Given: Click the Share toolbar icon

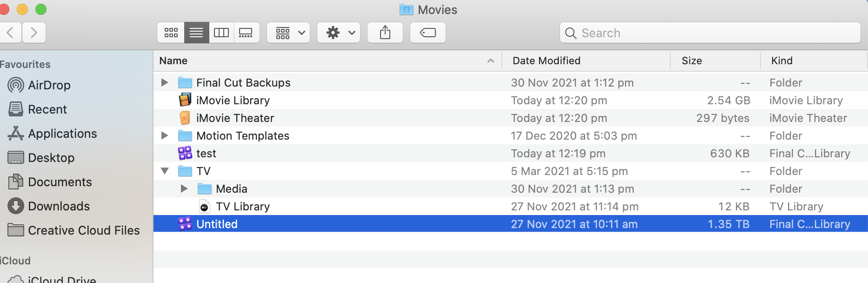Looking at the screenshot, I should [x=385, y=33].
